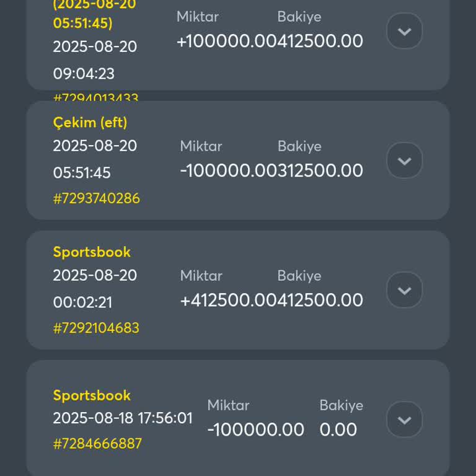This screenshot has height=476, width=476.
Task: Select the Çekim (eft) transaction title
Action: click(90, 122)
